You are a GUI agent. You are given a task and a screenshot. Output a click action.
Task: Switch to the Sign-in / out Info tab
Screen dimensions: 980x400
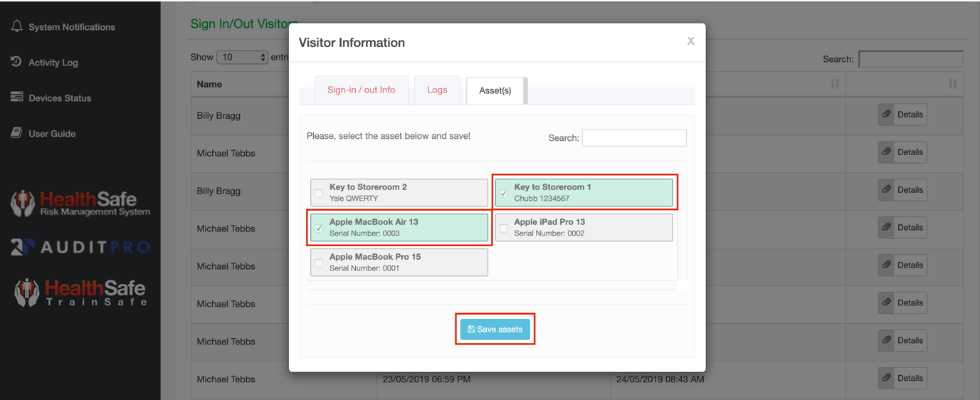(x=361, y=90)
